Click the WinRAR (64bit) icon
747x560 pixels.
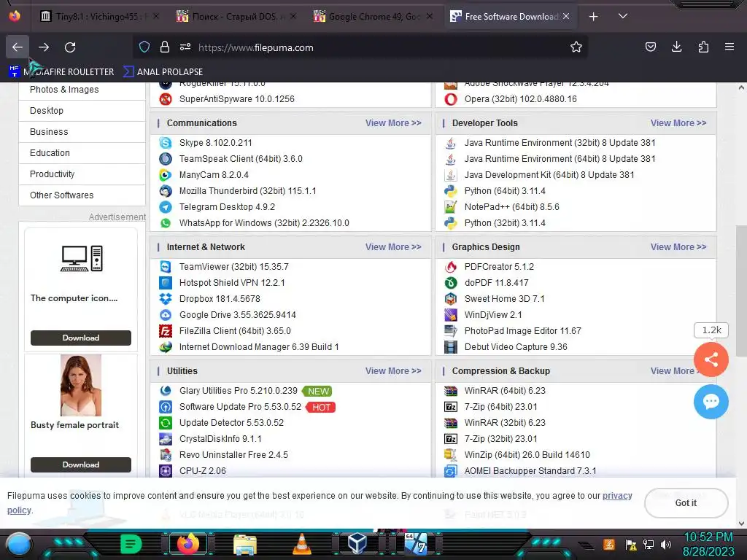tap(451, 391)
